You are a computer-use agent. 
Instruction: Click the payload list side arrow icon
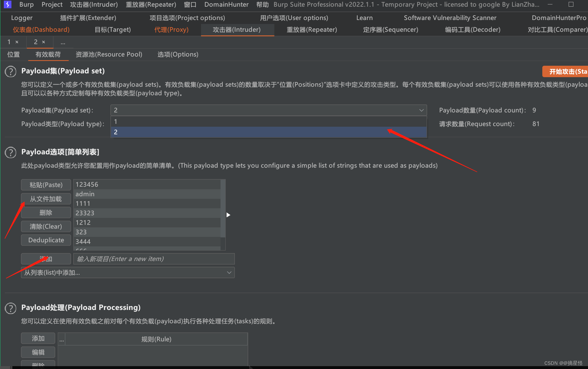228,215
